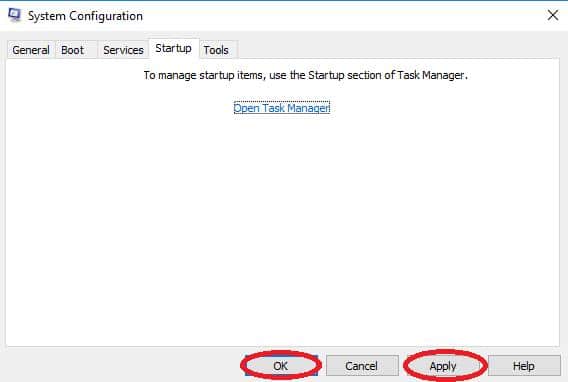Viewport: 568px width, 382px height.
Task: Select the Services tab
Action: [123, 50]
